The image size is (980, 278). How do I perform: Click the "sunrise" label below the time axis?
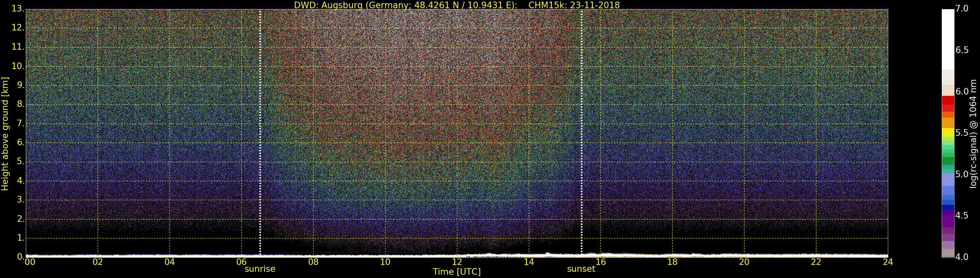tap(260, 269)
